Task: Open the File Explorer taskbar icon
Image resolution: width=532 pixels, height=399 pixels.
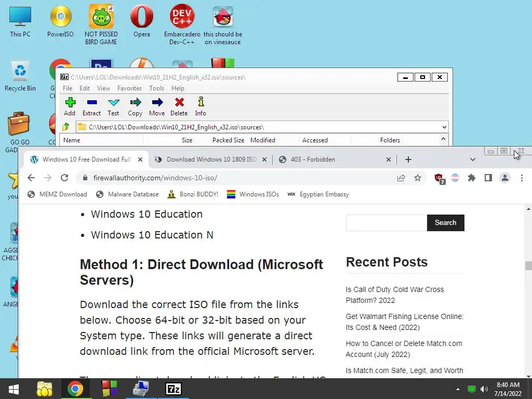Action: tap(45, 389)
